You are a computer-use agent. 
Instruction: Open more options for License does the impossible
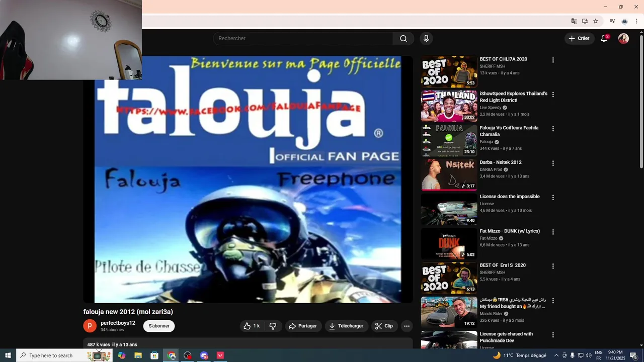tap(553, 198)
